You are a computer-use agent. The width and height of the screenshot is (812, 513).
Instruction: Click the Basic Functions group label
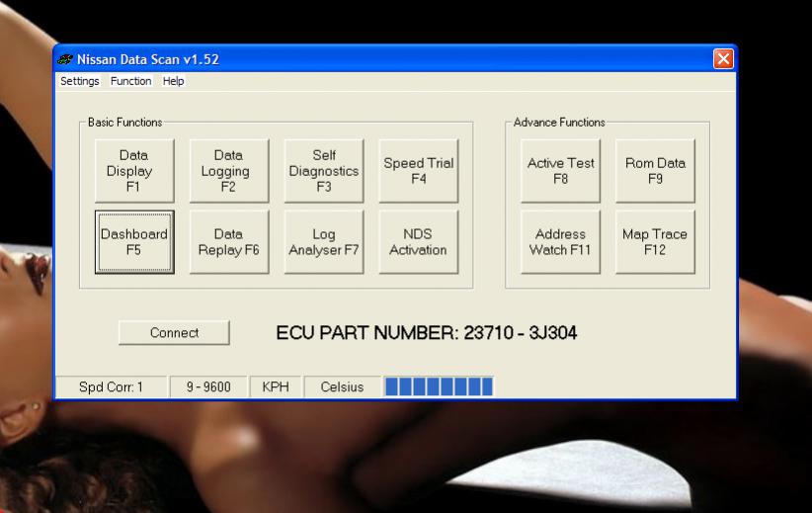pos(124,123)
